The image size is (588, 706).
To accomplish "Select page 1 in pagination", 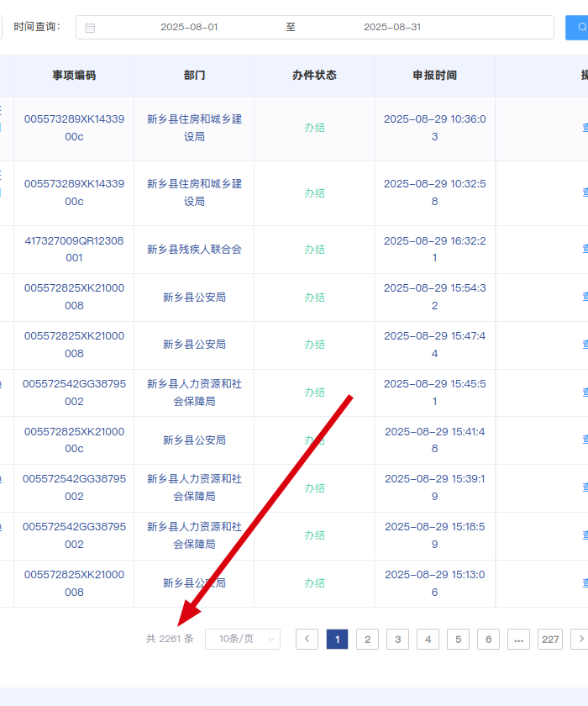I will click(x=337, y=640).
